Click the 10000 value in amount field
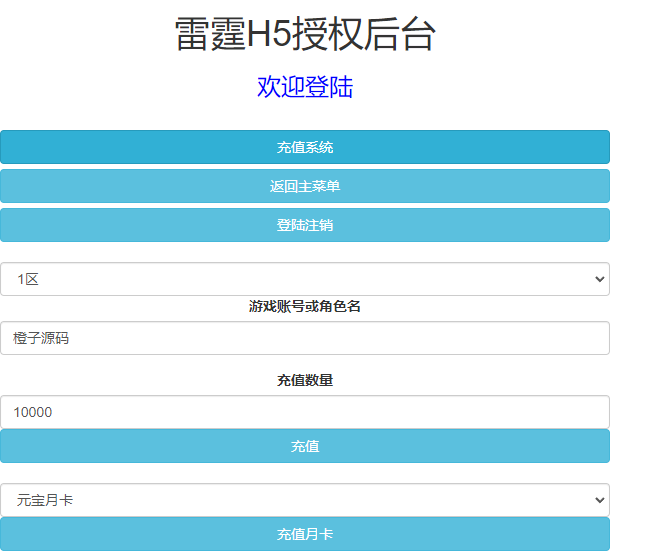 (x=33, y=412)
